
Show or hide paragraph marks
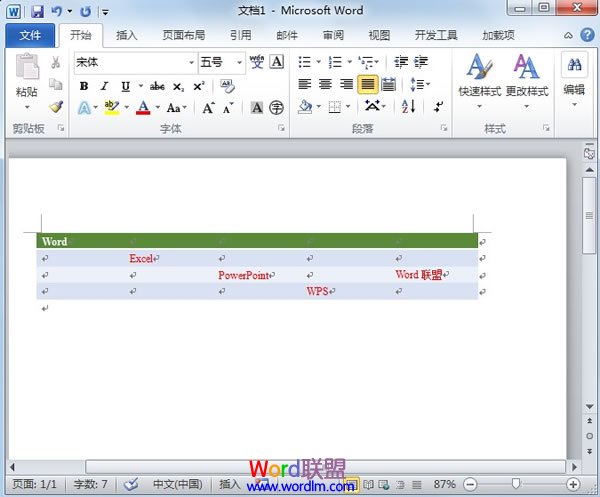point(439,106)
